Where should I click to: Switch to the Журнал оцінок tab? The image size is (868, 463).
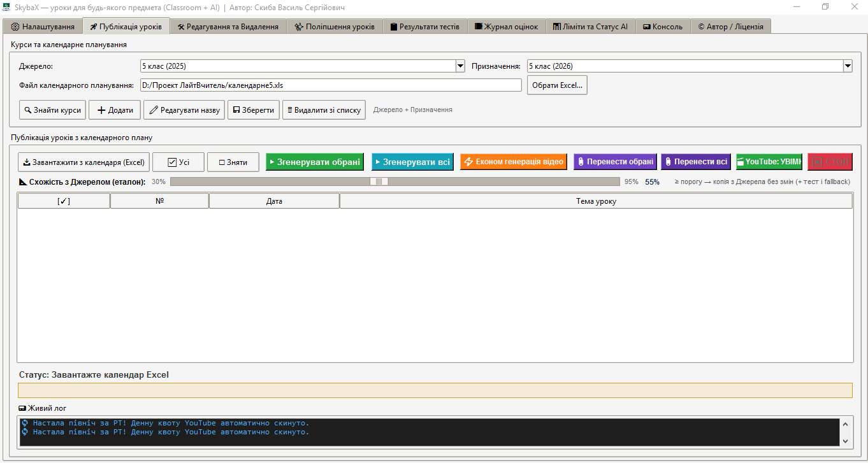point(507,27)
